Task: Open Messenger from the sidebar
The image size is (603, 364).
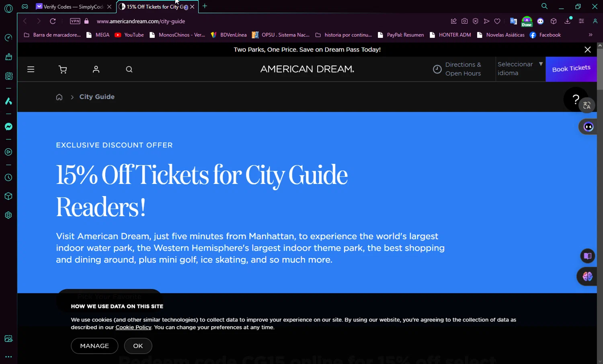Action: tap(8, 127)
